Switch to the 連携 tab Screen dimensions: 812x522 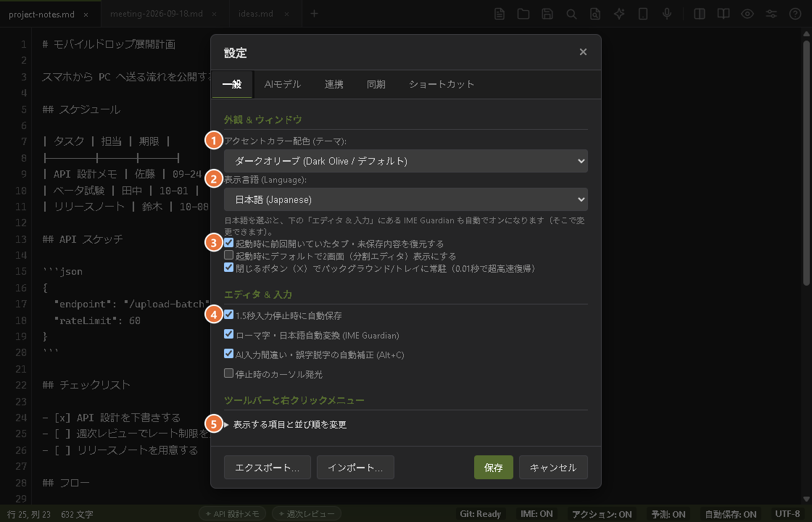point(334,84)
